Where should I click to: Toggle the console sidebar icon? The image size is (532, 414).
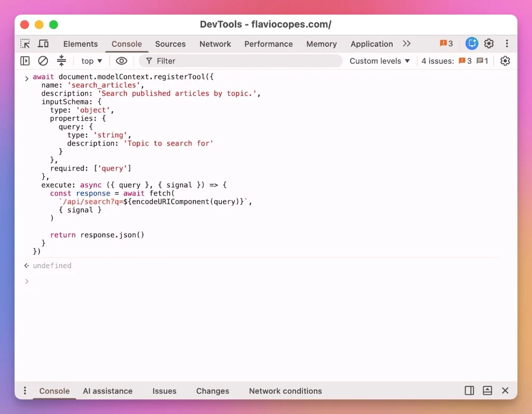pos(25,61)
